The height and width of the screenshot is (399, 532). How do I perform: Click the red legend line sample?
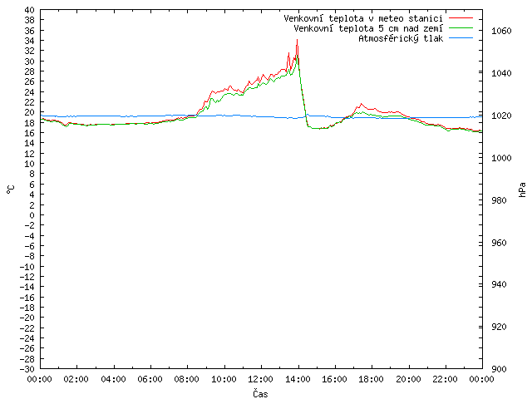[x=461, y=18]
